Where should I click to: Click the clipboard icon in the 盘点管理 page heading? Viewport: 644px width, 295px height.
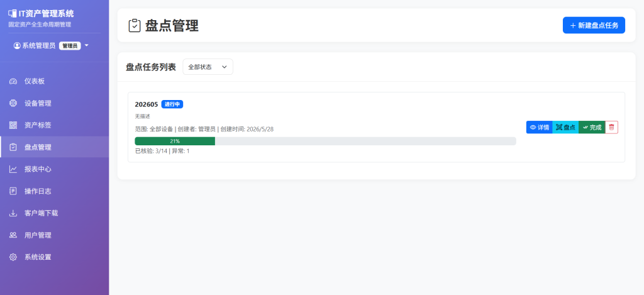pyautogui.click(x=135, y=25)
